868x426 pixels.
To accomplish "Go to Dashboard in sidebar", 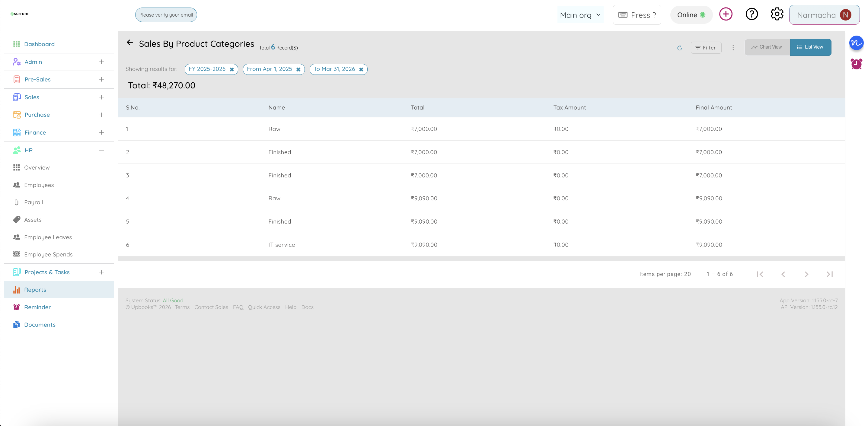I will pyautogui.click(x=39, y=44).
